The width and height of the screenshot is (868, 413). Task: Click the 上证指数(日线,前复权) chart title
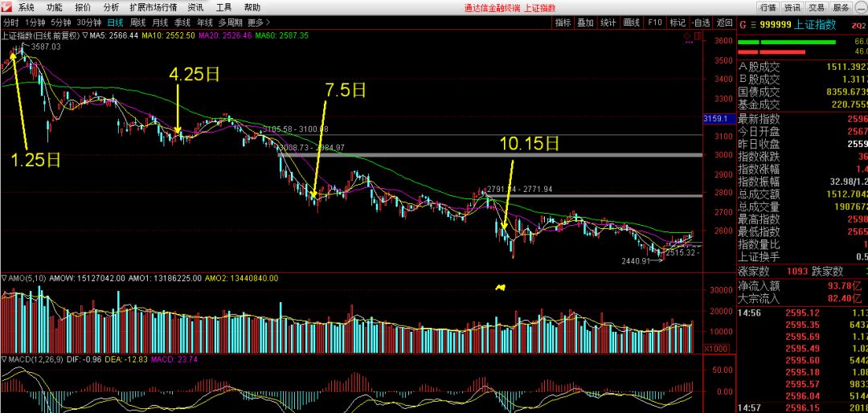[x=40, y=35]
